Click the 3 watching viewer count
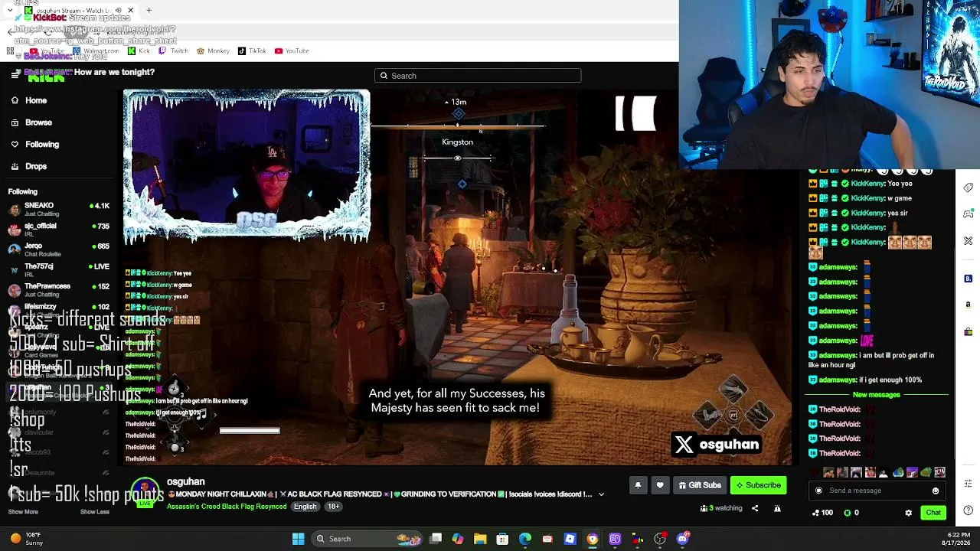 tap(721, 508)
